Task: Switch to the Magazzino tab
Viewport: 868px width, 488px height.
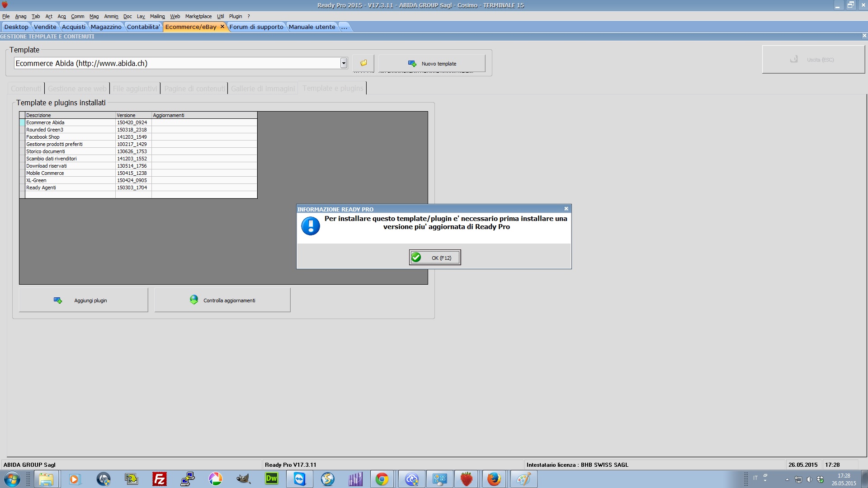Action: (106, 27)
